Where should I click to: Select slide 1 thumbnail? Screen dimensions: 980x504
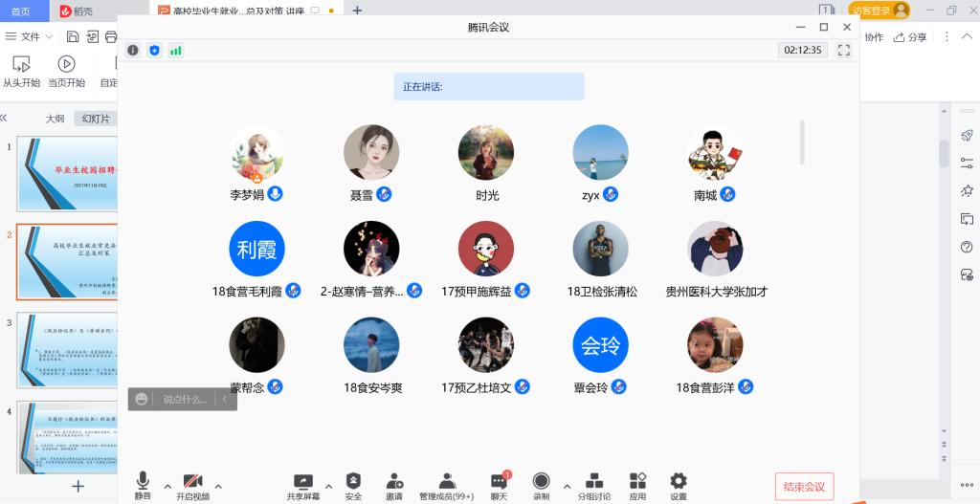click(68, 174)
